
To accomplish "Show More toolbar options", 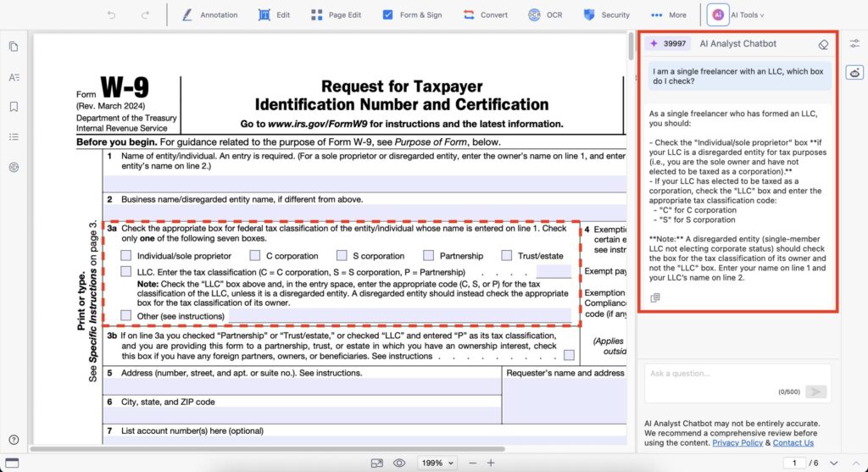I will click(669, 15).
